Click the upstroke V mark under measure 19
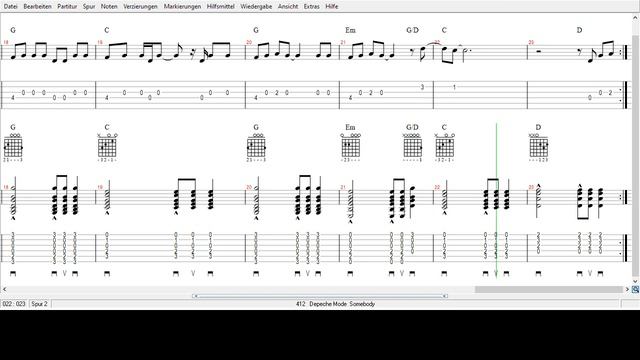Image resolution: width=640 pixels, height=360 pixels. point(193,273)
